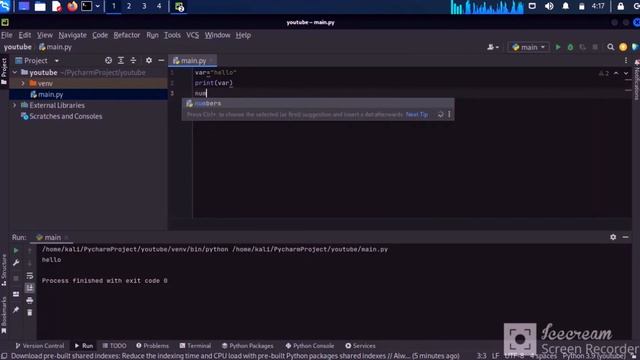Open Python Packages tool window

point(247,346)
